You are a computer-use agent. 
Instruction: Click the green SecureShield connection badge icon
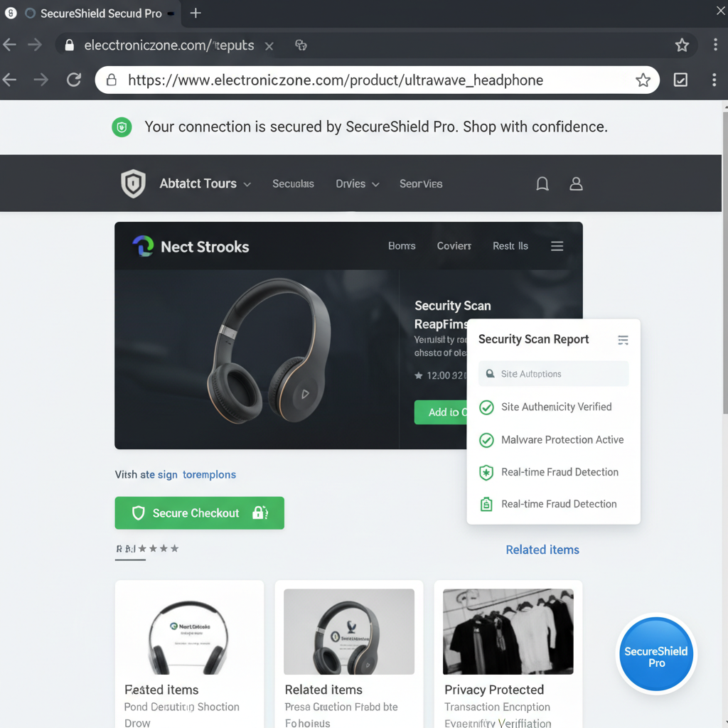122,127
